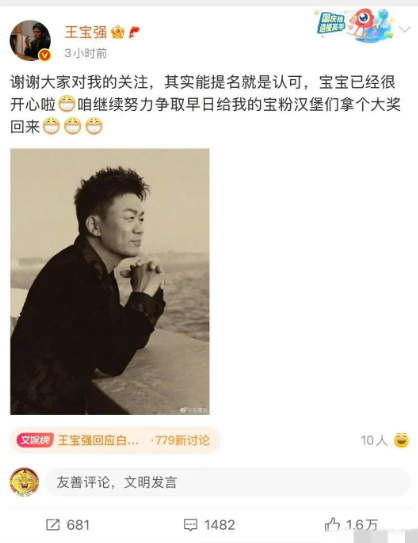The image size is (418, 543).
Task: View the sepia portrait photo
Action: [110, 282]
